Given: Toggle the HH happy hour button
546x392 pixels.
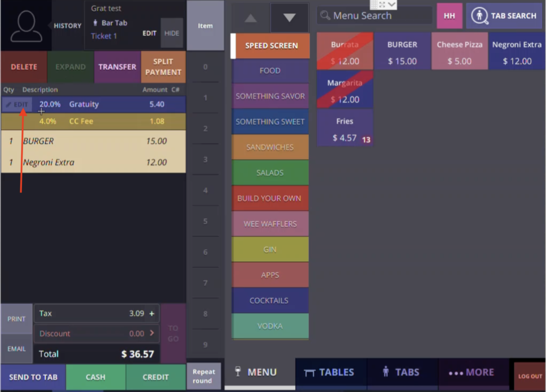Looking at the screenshot, I should [x=449, y=16].
